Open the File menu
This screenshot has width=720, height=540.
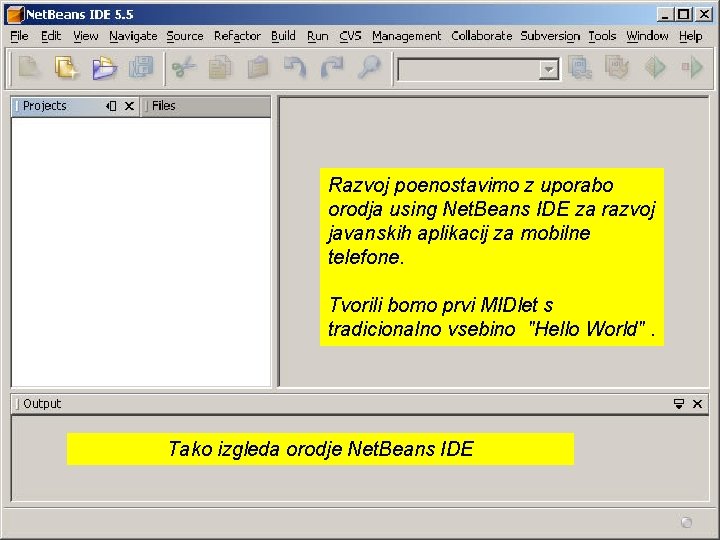[19, 36]
